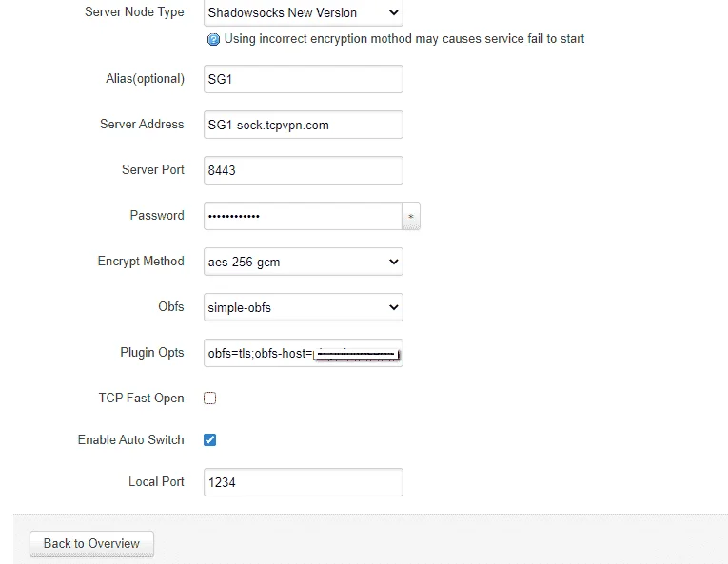Image resolution: width=728 pixels, height=564 pixels.
Task: Click the Obfs label
Action: tap(171, 307)
